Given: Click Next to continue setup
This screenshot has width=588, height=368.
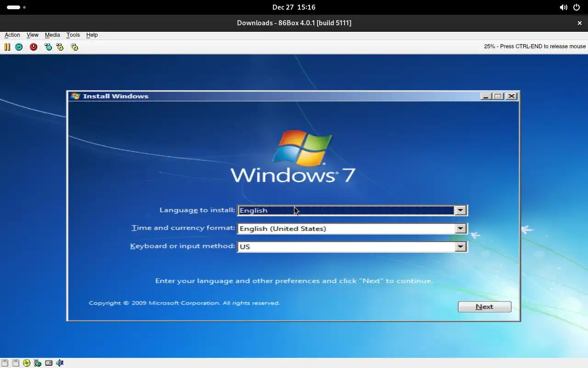Looking at the screenshot, I should (x=485, y=307).
